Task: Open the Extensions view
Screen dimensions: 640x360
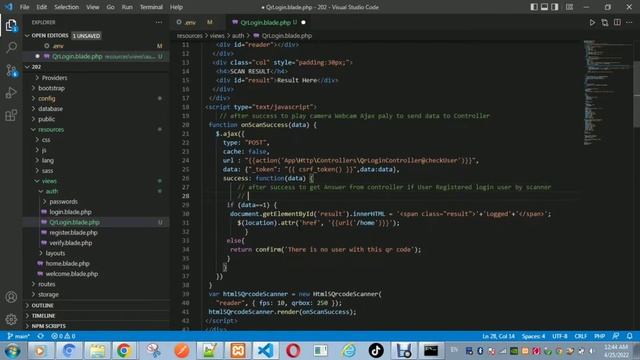Action: 11,116
